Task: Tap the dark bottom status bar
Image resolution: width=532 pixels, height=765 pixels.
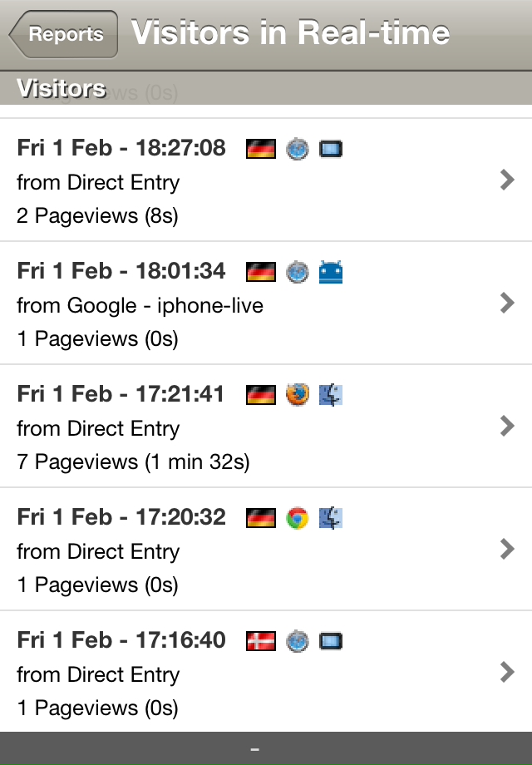Action: click(266, 748)
